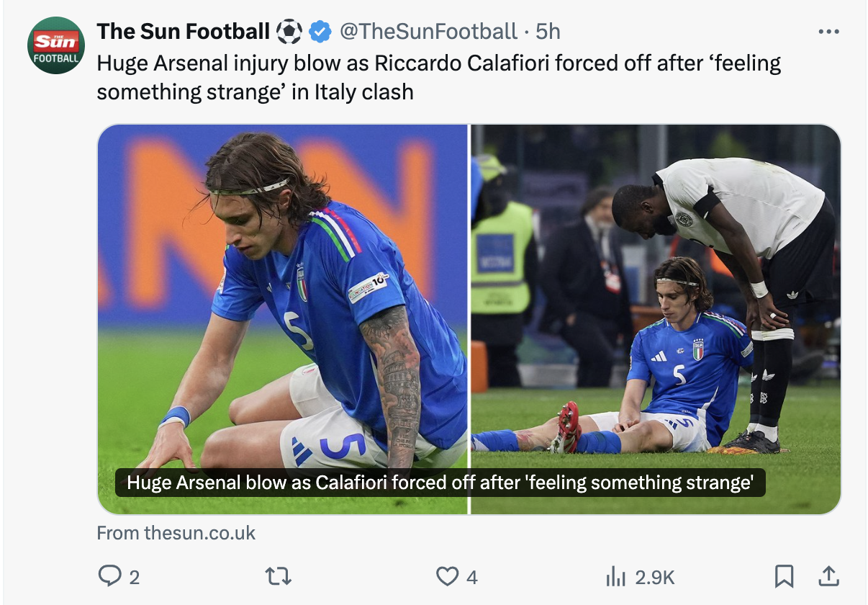The width and height of the screenshot is (868, 605).
Task: Open the From thesun.co.uk source link
Action: coord(176,533)
